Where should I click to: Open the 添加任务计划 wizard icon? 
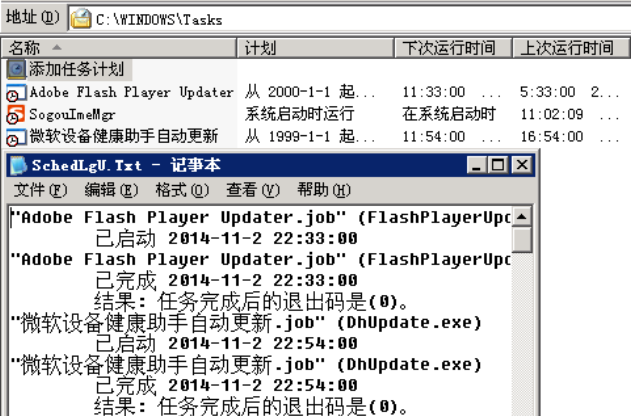16,69
